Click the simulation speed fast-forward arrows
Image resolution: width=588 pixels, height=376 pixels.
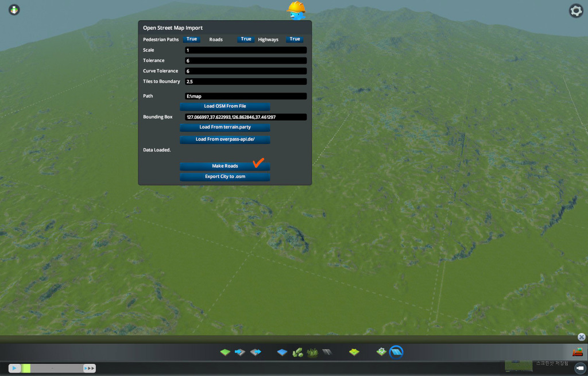pyautogui.click(x=89, y=368)
